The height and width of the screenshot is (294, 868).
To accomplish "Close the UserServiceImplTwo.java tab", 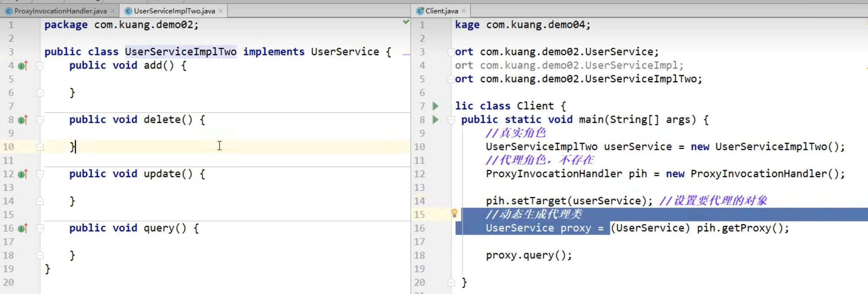I will (x=220, y=11).
